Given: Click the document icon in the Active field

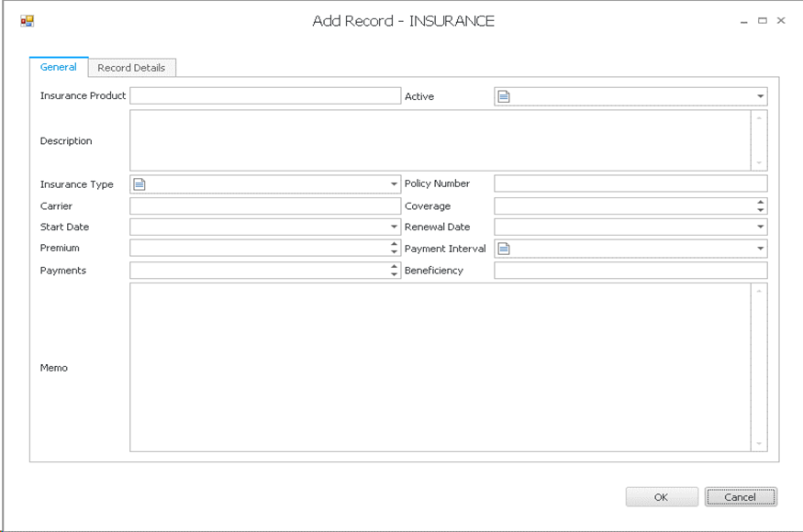Looking at the screenshot, I should [x=504, y=96].
